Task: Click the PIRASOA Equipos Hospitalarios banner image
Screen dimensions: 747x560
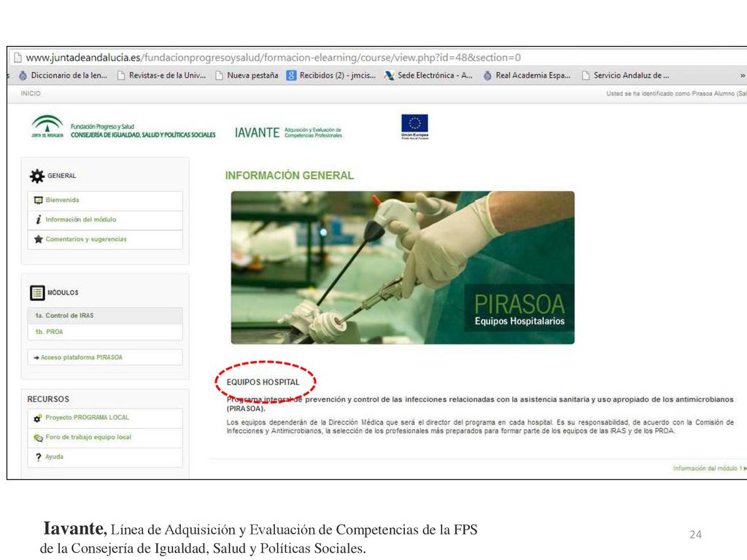Action: [x=403, y=268]
